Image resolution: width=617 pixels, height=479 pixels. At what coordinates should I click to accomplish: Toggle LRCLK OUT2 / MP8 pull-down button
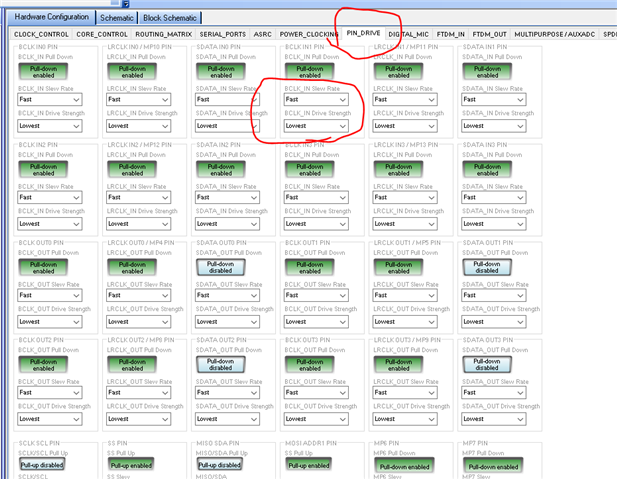coord(132,365)
